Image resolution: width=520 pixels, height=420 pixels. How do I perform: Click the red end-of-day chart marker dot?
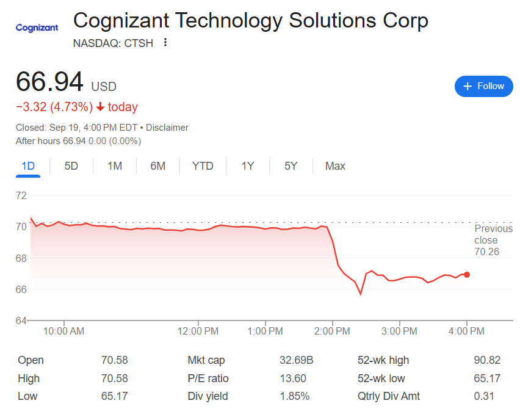pyautogui.click(x=467, y=275)
